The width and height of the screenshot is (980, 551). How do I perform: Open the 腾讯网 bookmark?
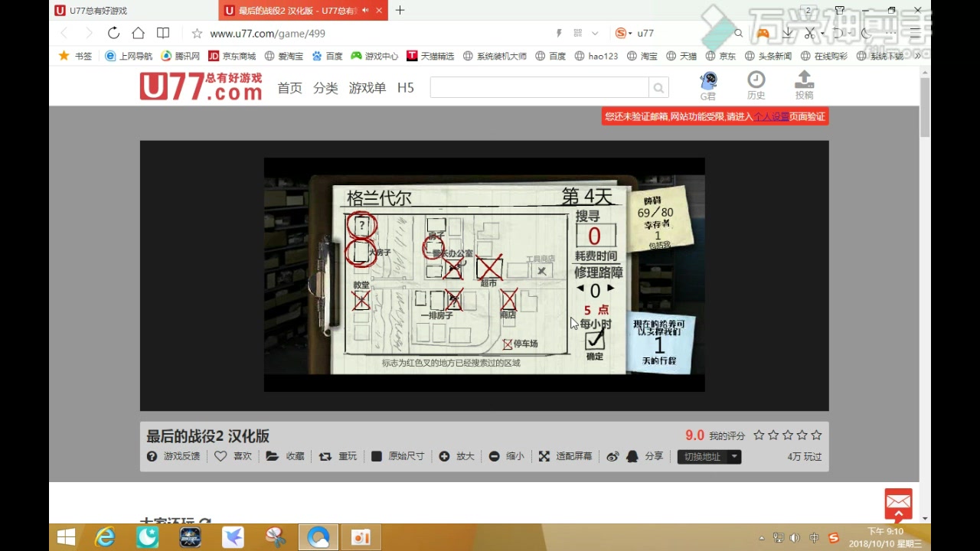[181, 56]
